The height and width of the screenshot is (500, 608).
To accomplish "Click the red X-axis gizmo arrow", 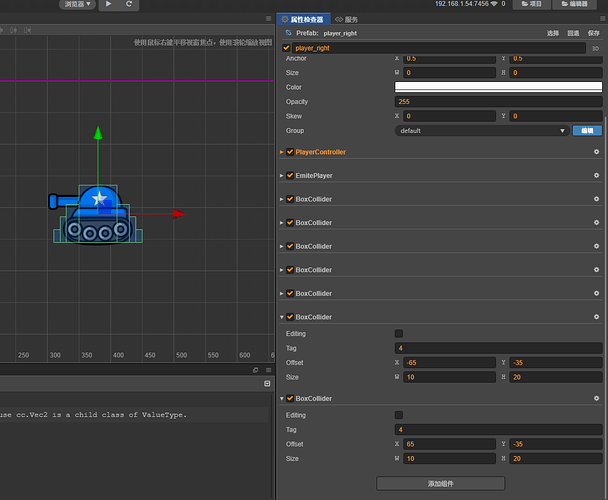I will pos(178,213).
